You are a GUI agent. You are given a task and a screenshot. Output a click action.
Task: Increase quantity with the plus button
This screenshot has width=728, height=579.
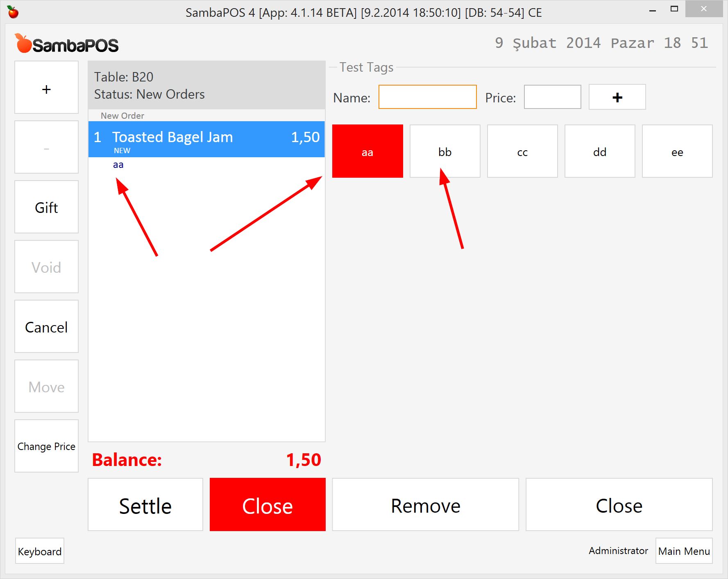pos(46,87)
